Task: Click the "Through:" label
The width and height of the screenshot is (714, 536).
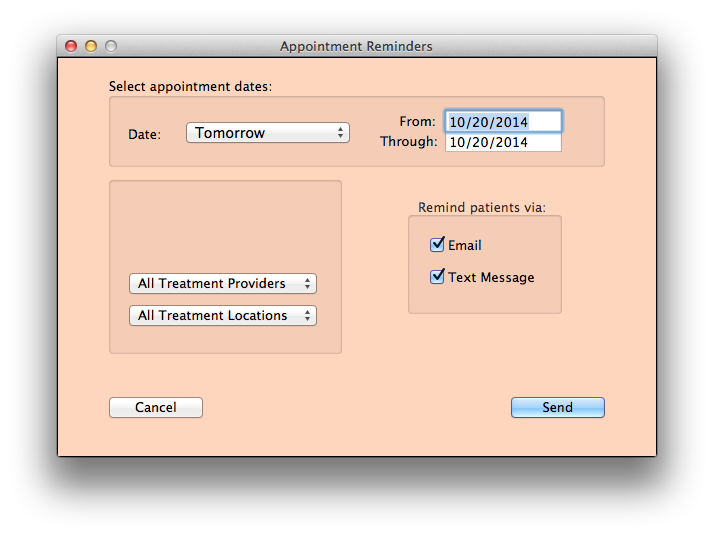Action: pos(408,142)
